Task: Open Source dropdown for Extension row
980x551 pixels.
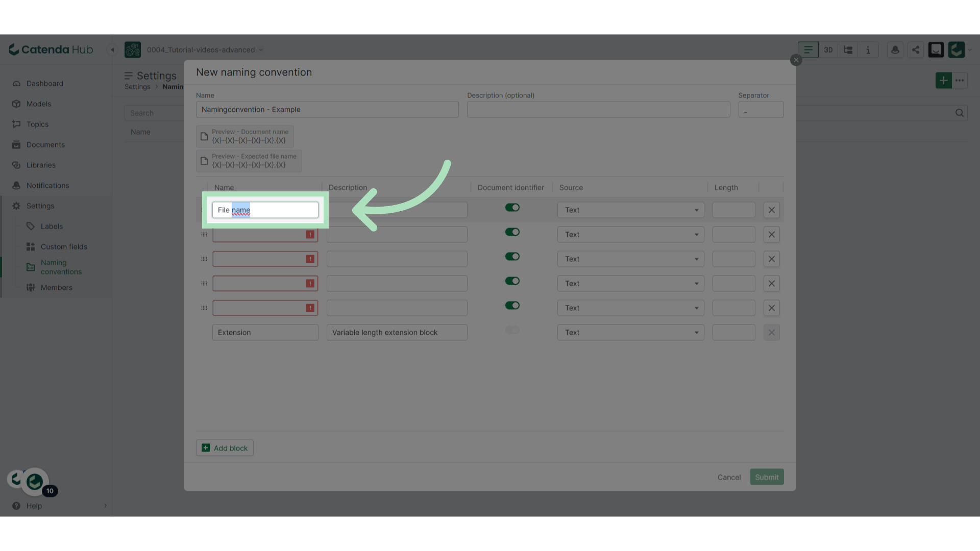Action: 631,332
